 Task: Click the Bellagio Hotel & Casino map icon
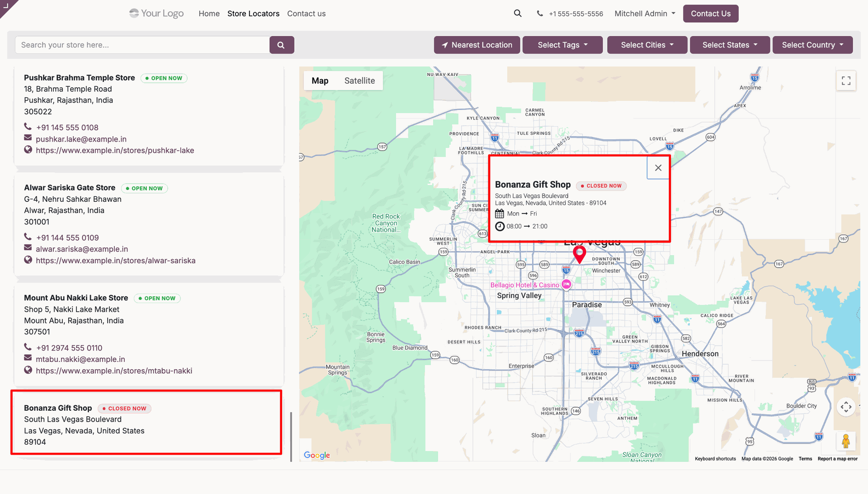click(x=566, y=285)
